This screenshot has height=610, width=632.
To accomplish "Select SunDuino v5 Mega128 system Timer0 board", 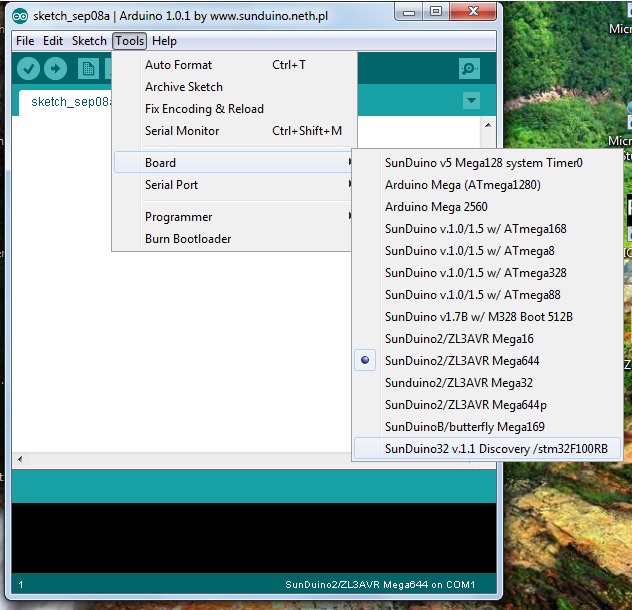I will coord(487,163).
